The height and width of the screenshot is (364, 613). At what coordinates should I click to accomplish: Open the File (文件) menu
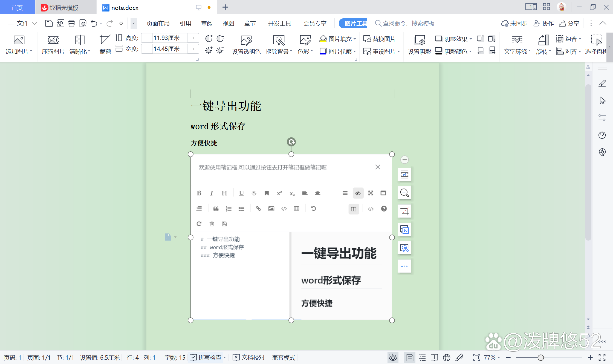[22, 24]
